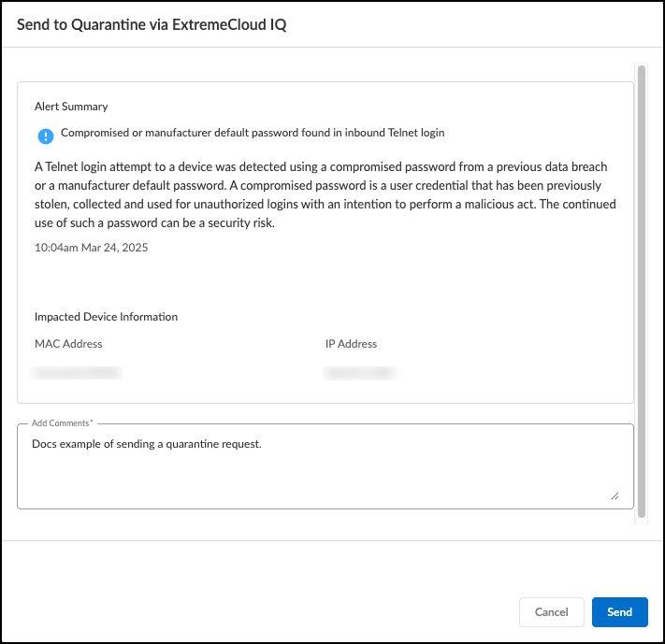
Task: Click the timestamp '10:04am Mar 24, 2025'
Action: [91, 248]
